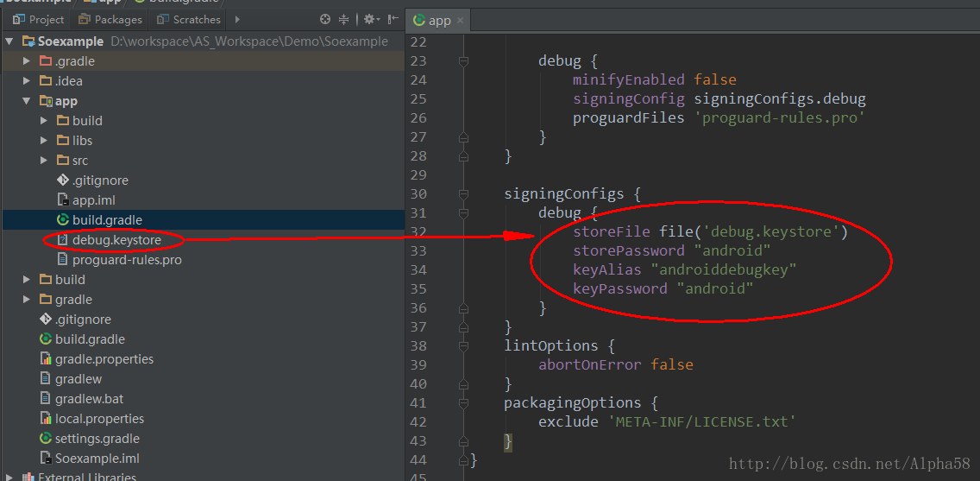Image resolution: width=980 pixels, height=481 pixels.
Task: Toggle fold marker at line 31 debug block
Action: pos(463,213)
